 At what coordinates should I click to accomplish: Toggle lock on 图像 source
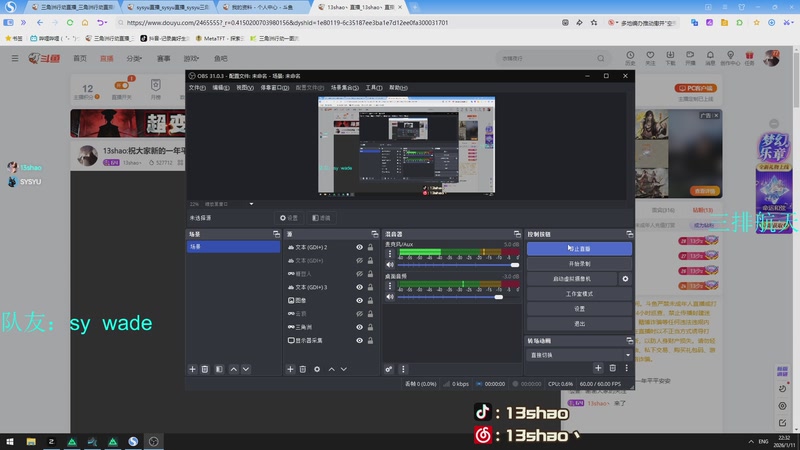point(370,301)
